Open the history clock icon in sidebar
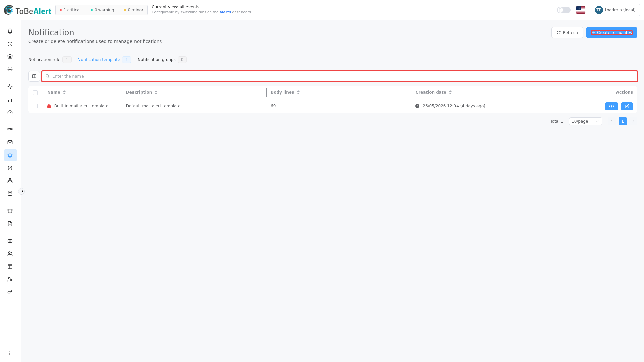Screen dimensions: 644x362 pos(10,44)
